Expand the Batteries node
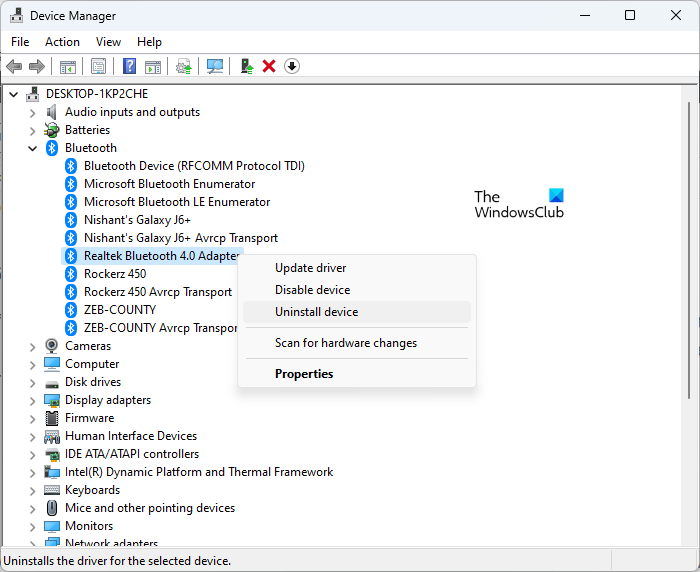This screenshot has height=572, width=700. pos(32,131)
